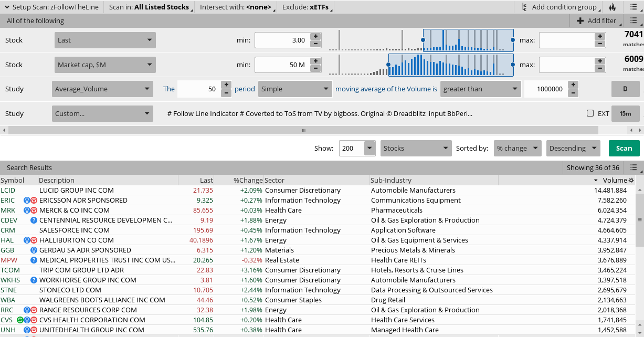The height and width of the screenshot is (337, 644).
Task: Open the Search Results list options icon
Action: click(634, 167)
